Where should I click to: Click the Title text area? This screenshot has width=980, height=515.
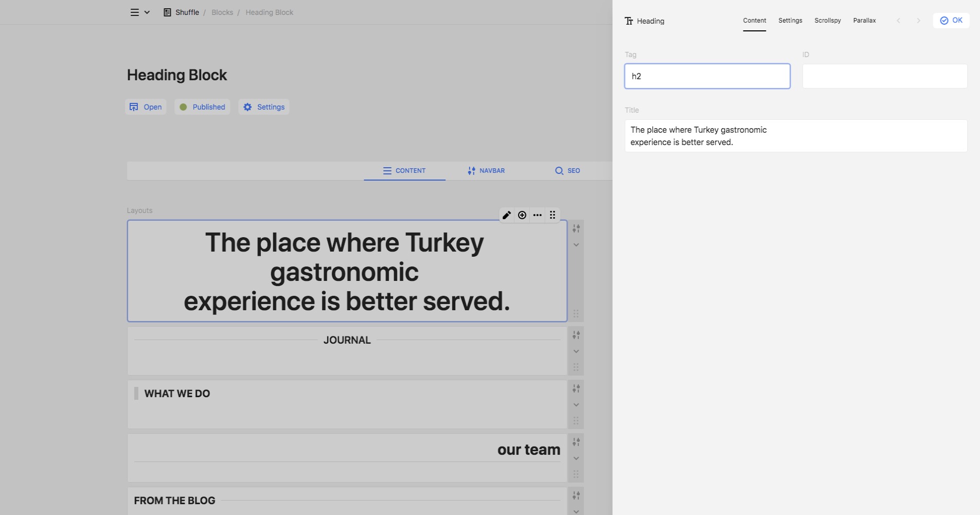[x=795, y=136]
